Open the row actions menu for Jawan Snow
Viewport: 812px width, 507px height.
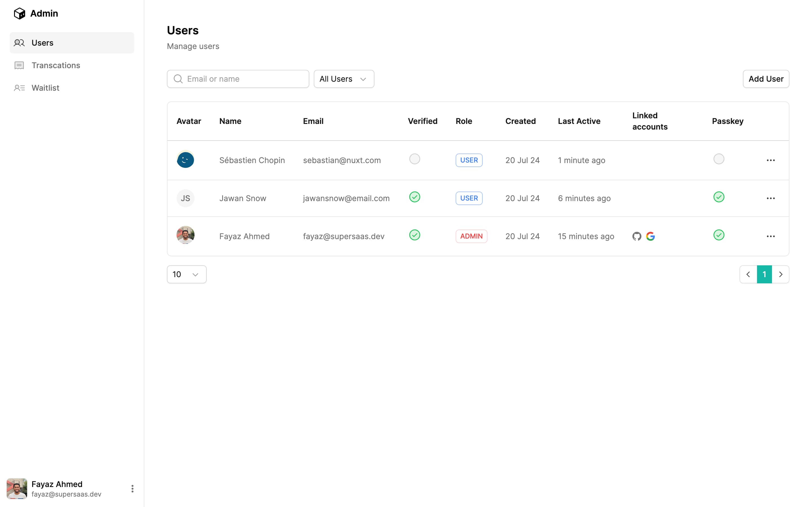[770, 198]
